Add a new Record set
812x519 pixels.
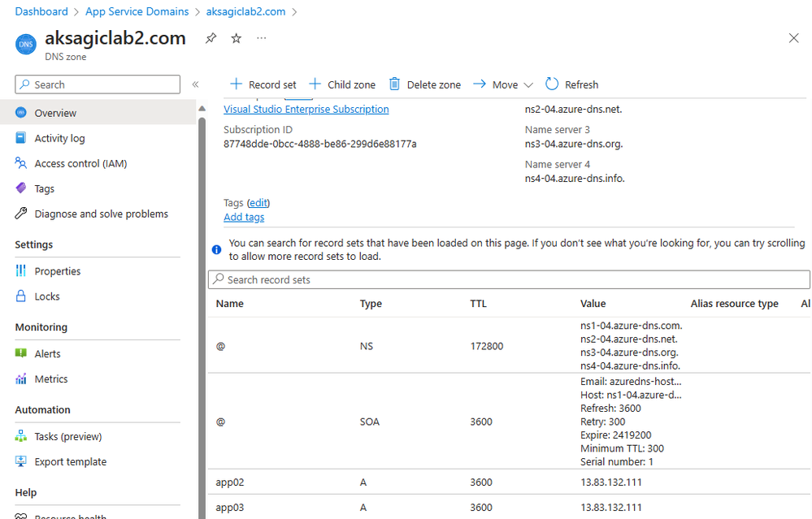click(263, 84)
